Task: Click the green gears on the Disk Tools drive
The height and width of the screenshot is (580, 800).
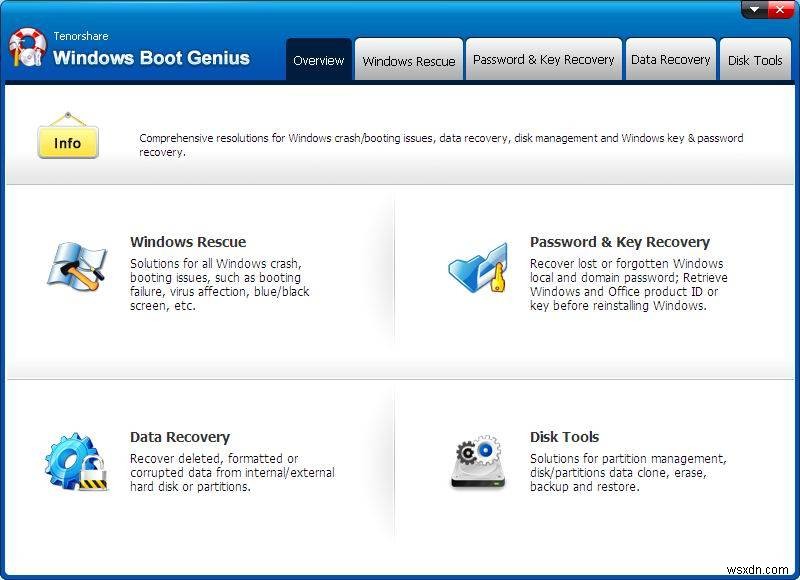Action: [475, 452]
